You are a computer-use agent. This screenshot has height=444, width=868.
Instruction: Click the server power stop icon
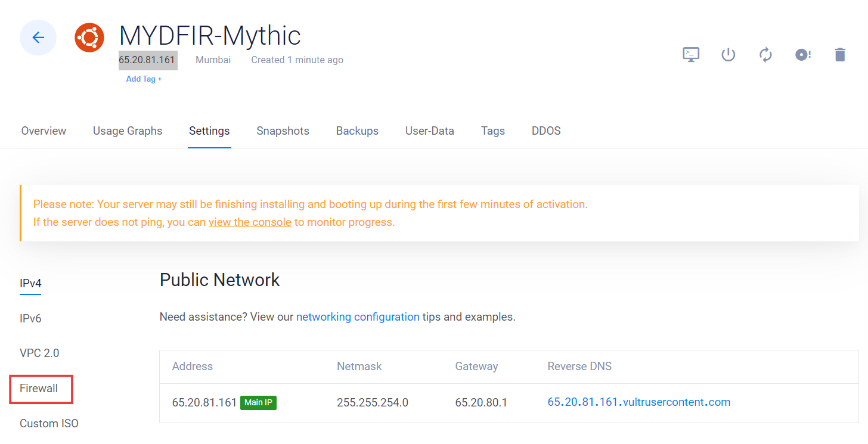point(728,55)
